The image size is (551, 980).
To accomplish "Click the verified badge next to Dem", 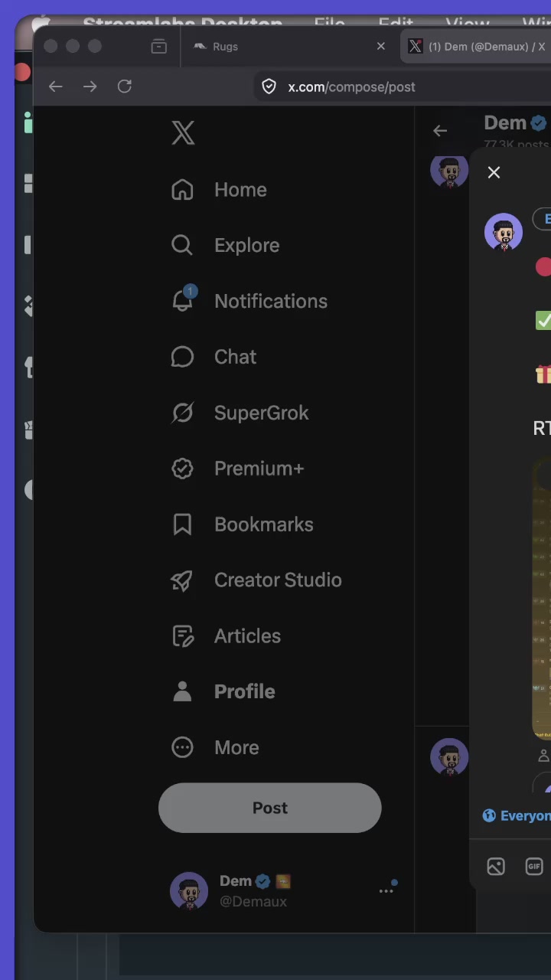I will coord(539,123).
